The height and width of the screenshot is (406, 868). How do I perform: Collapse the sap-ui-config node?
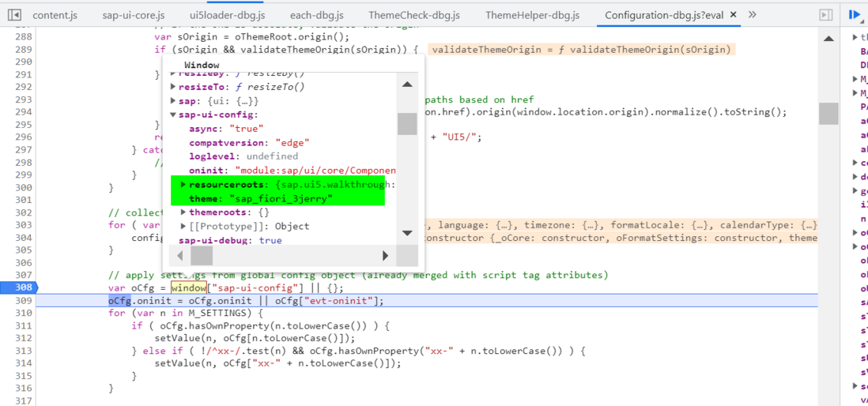coord(173,115)
